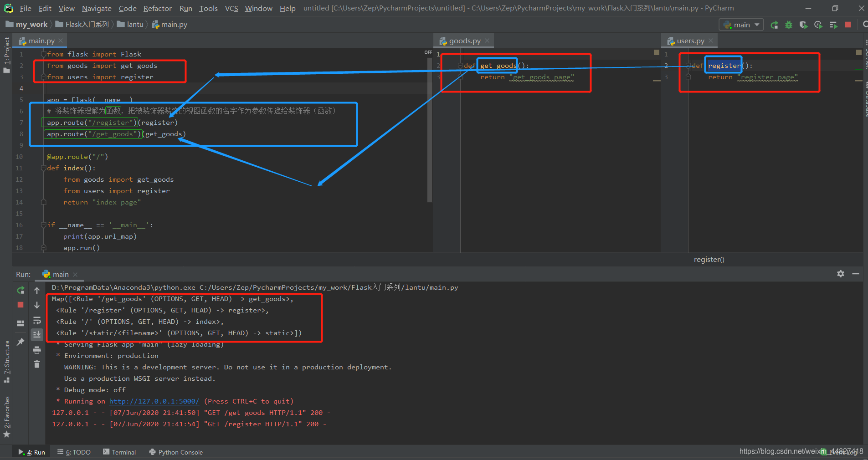Open the VCS menu

tap(231, 8)
